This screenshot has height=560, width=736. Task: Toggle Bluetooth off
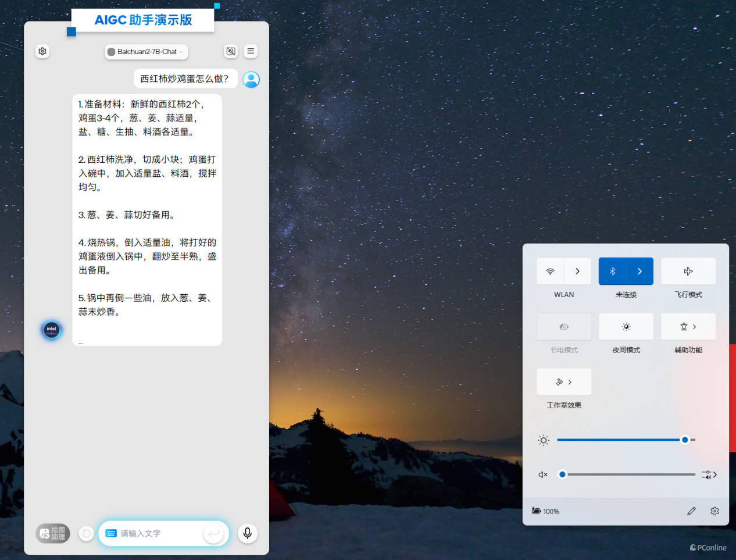612,272
